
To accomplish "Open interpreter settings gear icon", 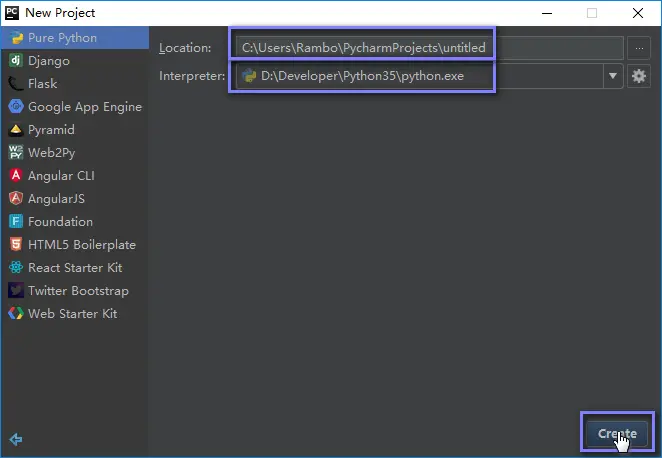I will 639,76.
